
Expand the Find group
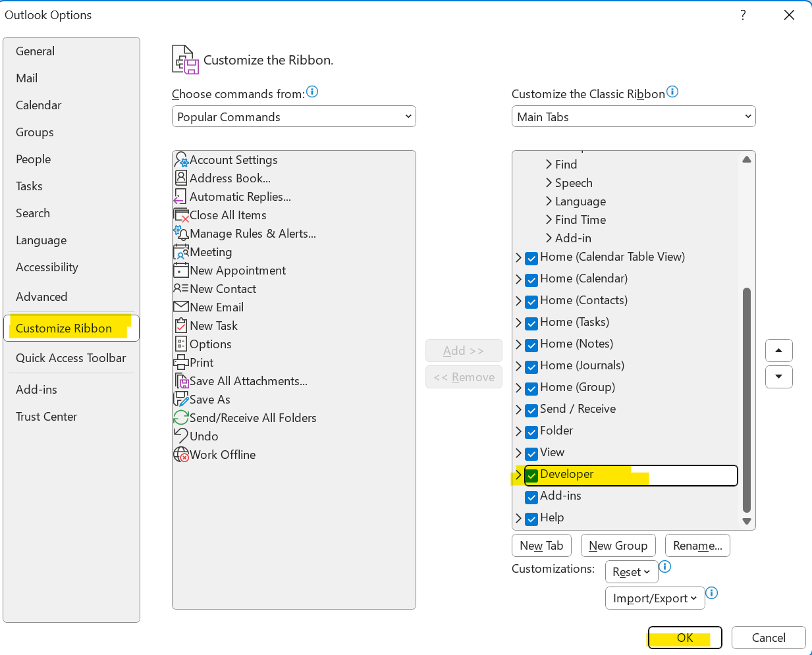pos(549,165)
